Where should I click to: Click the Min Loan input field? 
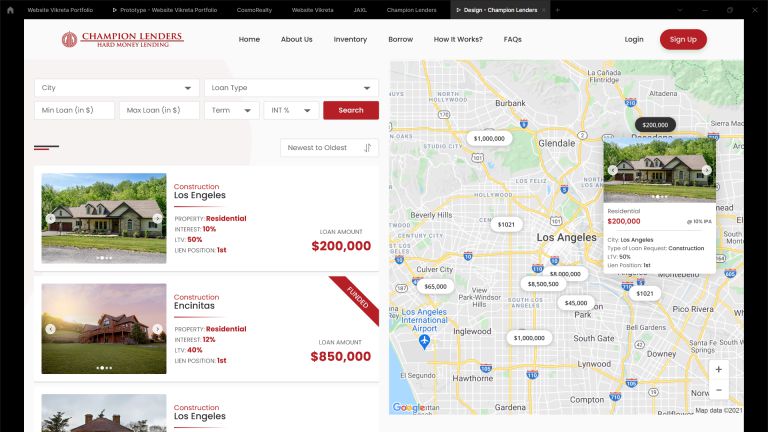point(74,110)
